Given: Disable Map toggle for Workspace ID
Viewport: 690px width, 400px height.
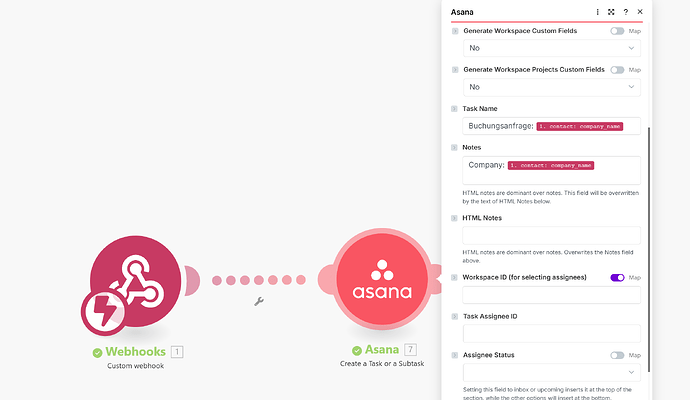Looking at the screenshot, I should 617,277.
